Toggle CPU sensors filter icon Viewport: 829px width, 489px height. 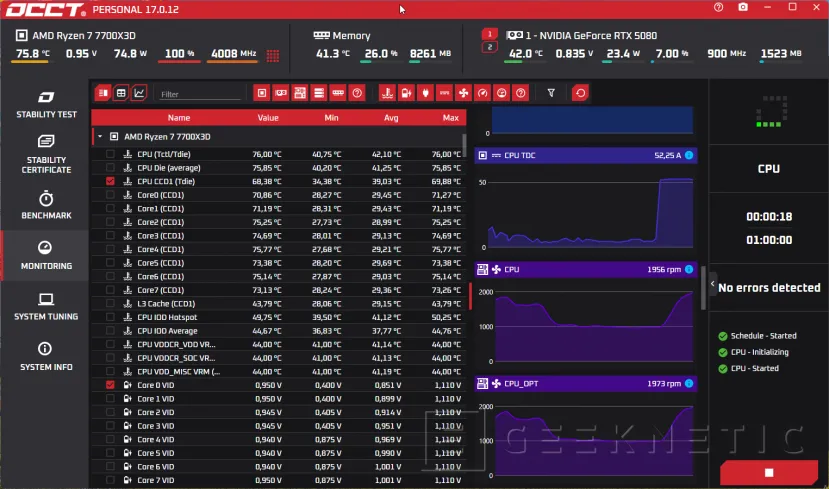262,93
